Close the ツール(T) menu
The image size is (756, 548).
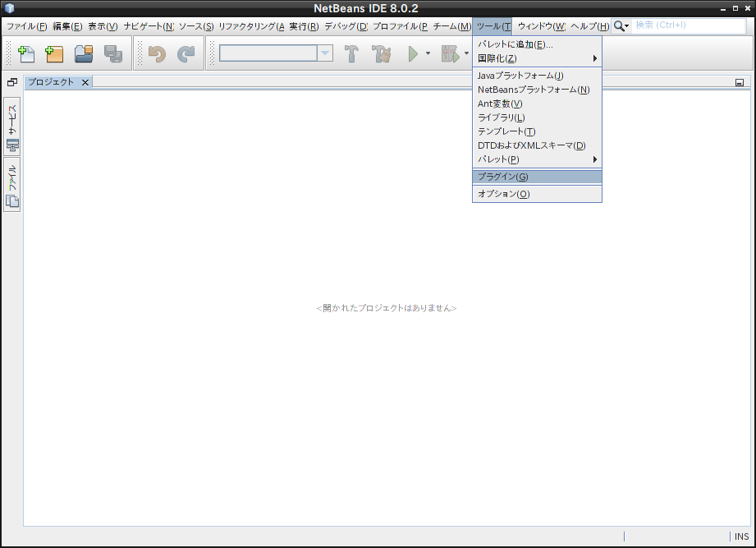tap(493, 26)
